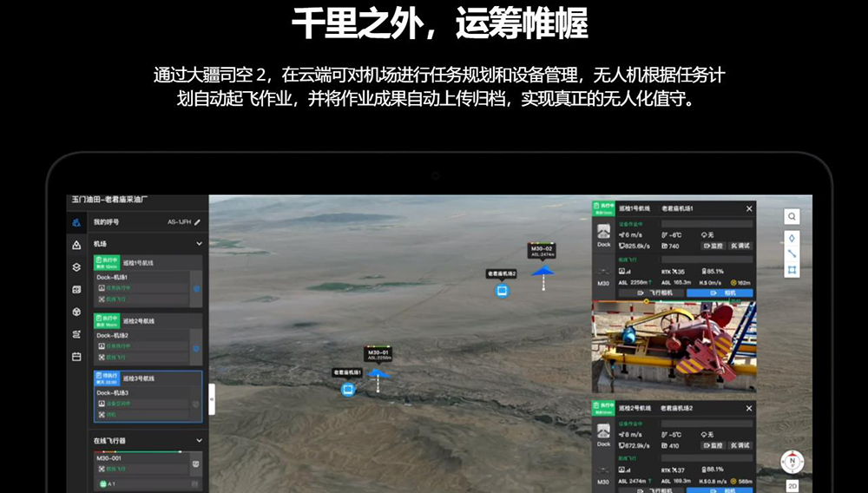This screenshot has width=868, height=493.
Task: Click the 老君庙机场1 dock marker on map
Action: point(348,390)
